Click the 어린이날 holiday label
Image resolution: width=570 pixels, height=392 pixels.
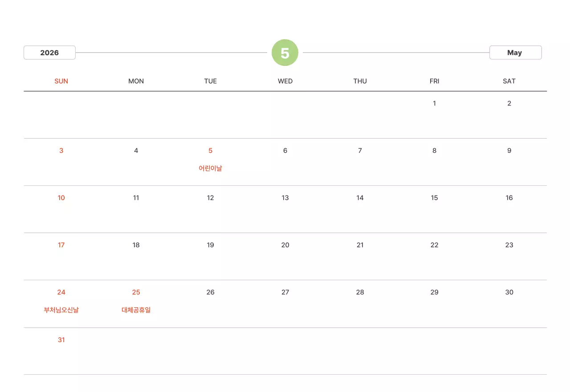click(211, 168)
